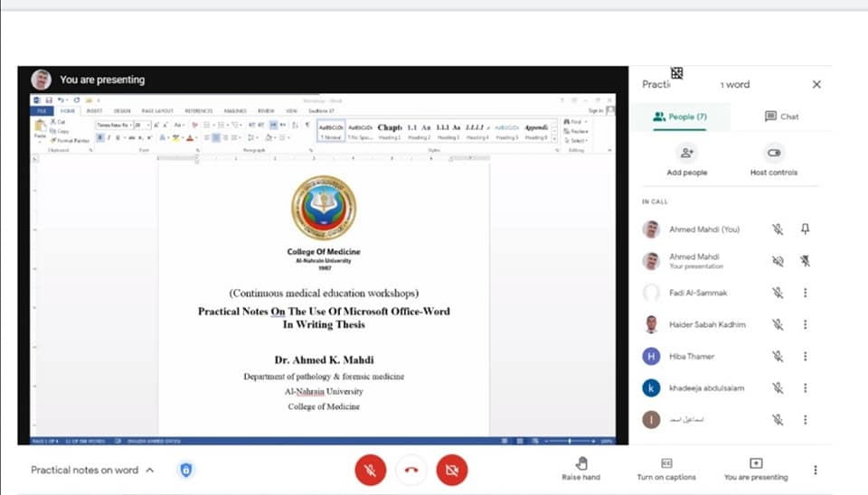Screen dimensions: 868x495
Task: Toggle Italic formatting in Word
Action: pyautogui.click(x=108, y=137)
